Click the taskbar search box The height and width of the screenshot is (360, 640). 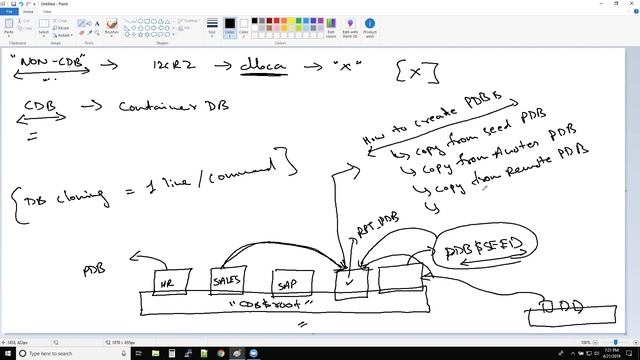point(73,353)
